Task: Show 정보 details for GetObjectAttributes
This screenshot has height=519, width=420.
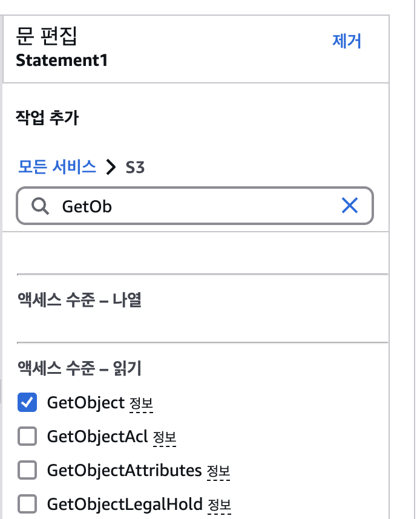Action: 218,471
